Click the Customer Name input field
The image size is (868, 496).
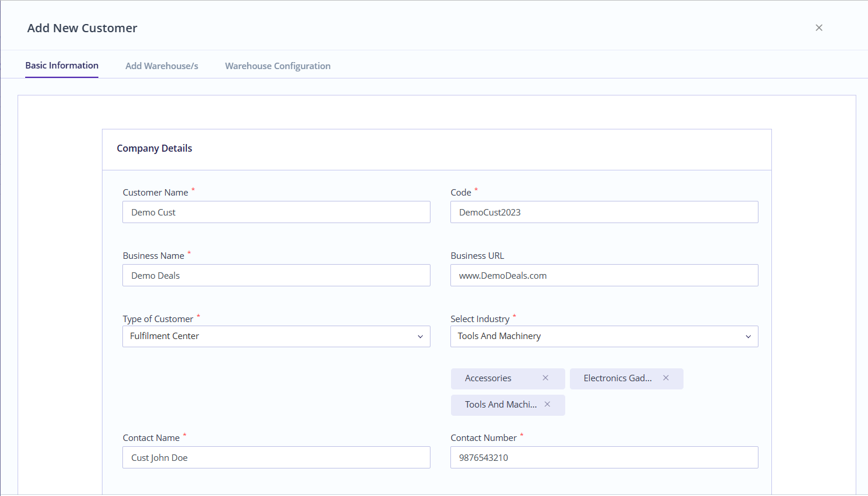tap(276, 212)
